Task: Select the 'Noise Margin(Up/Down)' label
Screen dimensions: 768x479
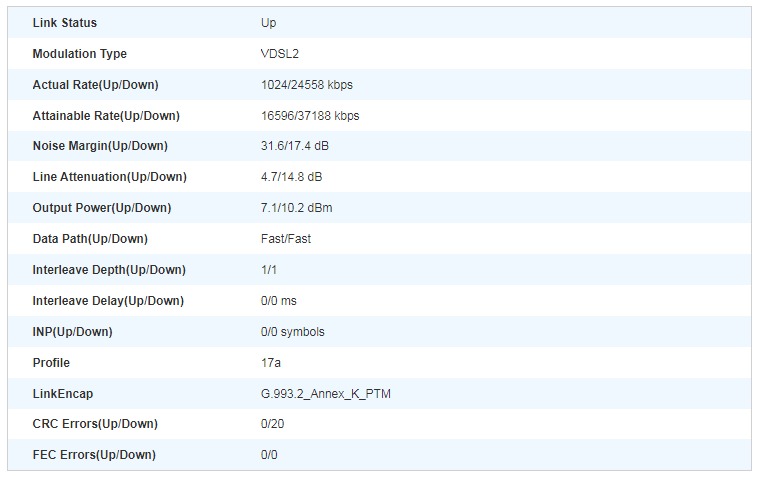Action: click(x=100, y=146)
